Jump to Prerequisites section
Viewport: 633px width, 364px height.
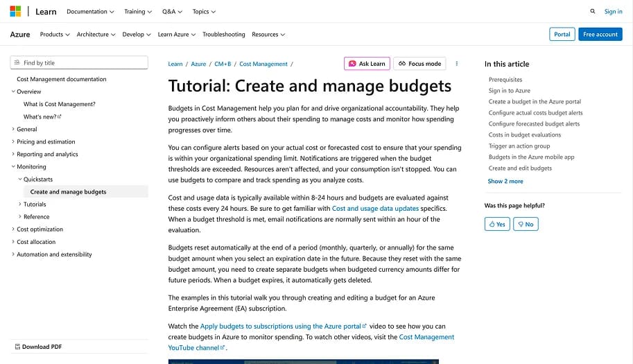coord(505,80)
